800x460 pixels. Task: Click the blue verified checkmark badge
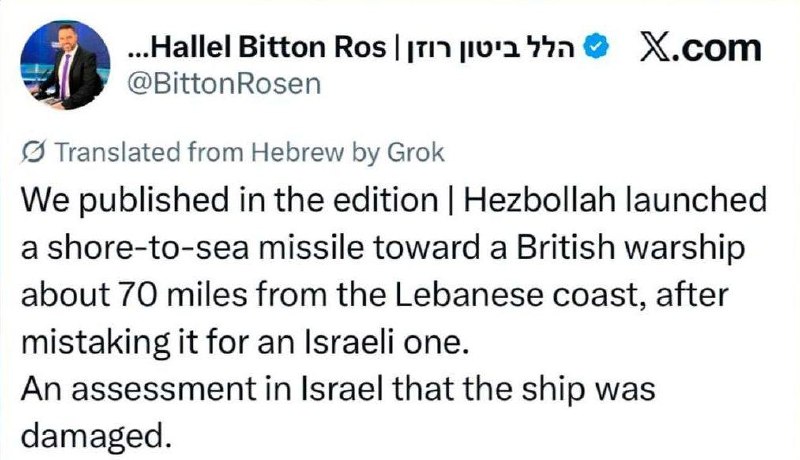[x=593, y=47]
